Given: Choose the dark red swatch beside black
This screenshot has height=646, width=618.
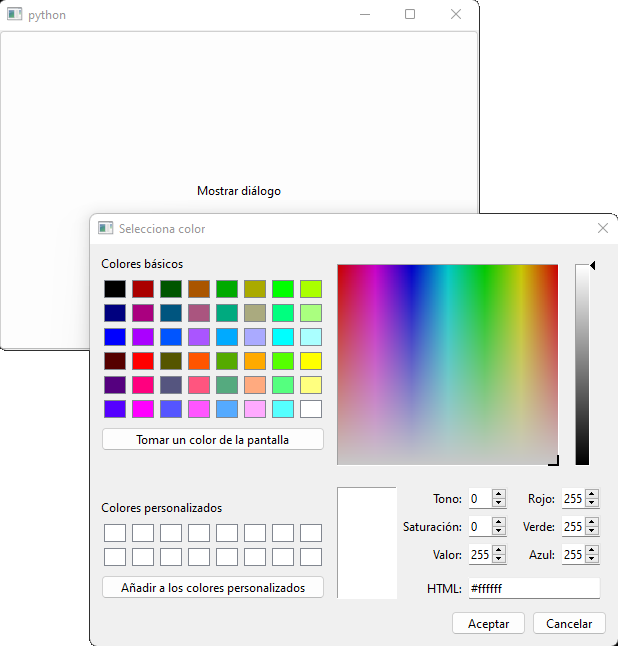Looking at the screenshot, I should [x=143, y=289].
